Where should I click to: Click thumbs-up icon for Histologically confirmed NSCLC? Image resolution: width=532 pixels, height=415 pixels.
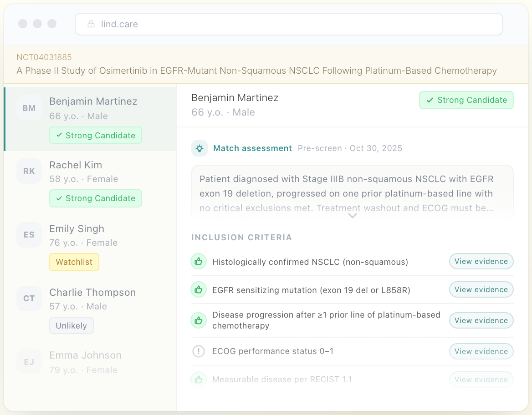click(199, 262)
